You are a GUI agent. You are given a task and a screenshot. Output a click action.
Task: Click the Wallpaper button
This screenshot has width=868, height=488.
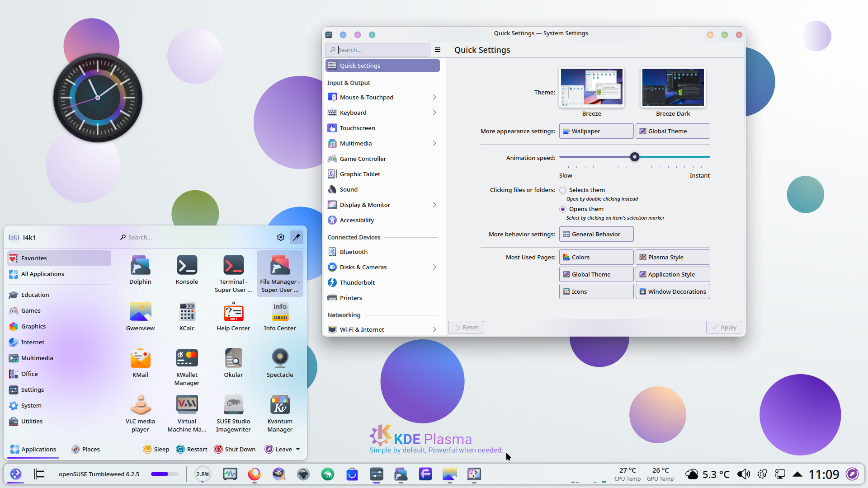[596, 131]
